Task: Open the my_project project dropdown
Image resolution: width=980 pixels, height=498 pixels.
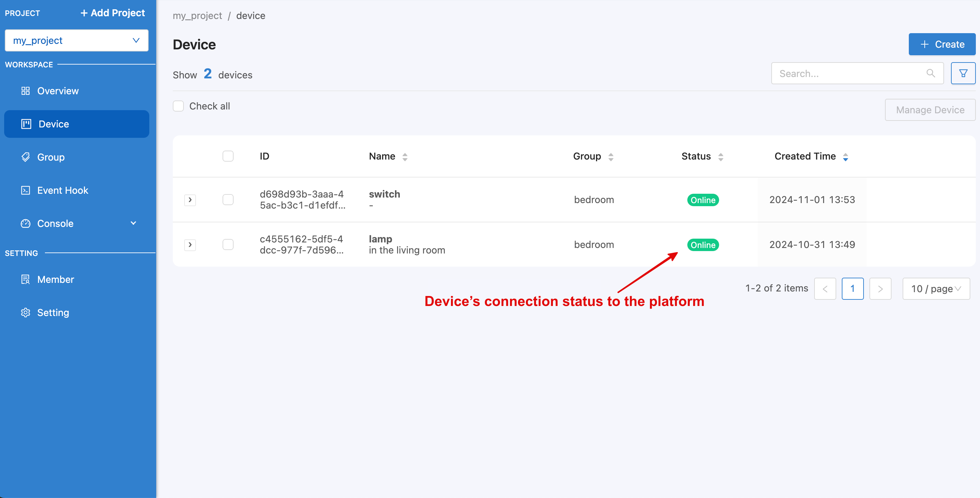Action: coord(76,40)
